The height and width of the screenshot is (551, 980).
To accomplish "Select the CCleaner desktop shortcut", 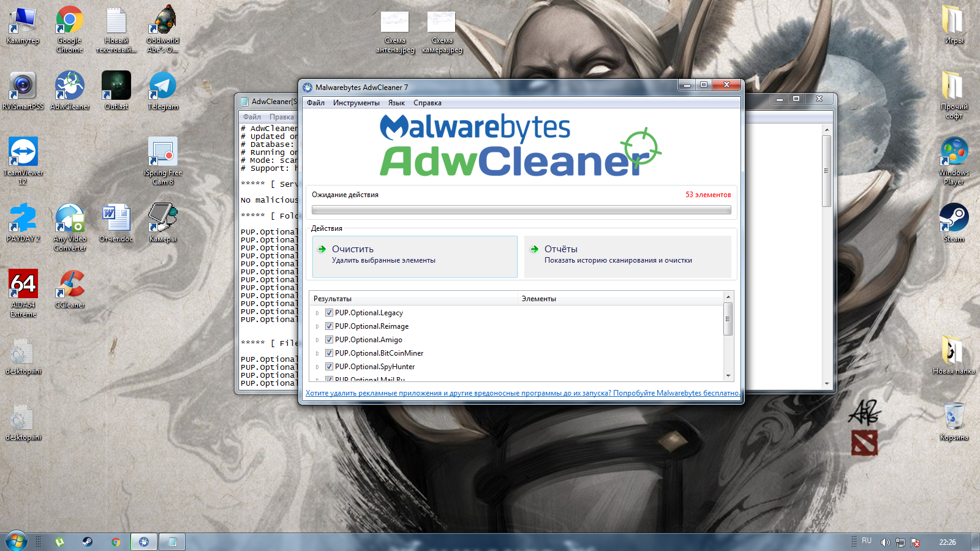I will pos(70,289).
